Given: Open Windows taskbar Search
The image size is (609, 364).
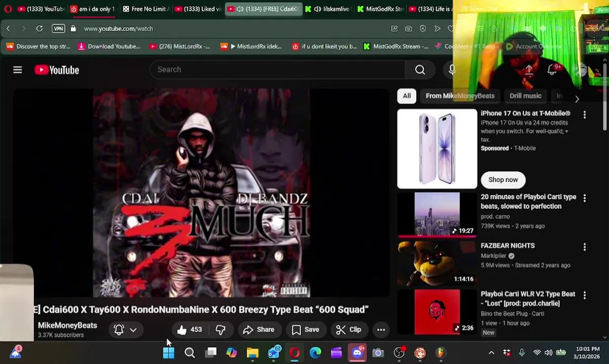Looking at the screenshot, I should click(190, 353).
